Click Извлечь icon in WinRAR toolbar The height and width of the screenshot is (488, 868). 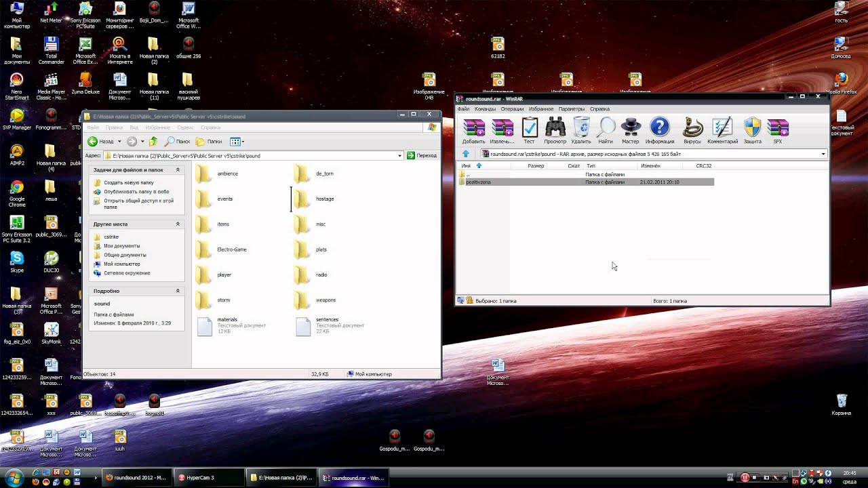(x=502, y=130)
